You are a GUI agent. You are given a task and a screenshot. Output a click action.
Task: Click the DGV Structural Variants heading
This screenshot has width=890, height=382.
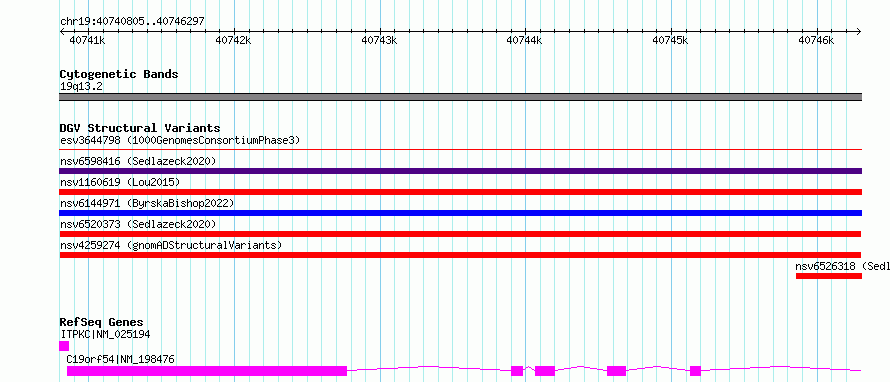pos(140,128)
